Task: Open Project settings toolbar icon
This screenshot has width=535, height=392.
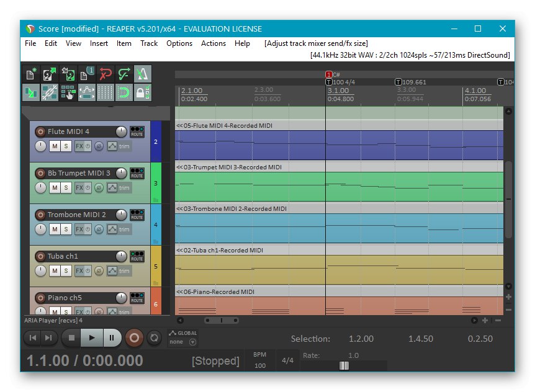Action: click(87, 74)
